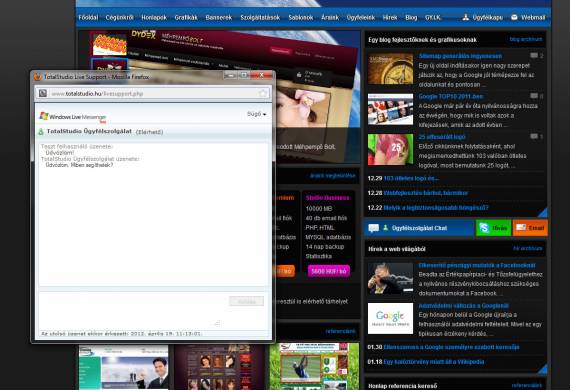Click the grayed send button in chat
Image resolution: width=570 pixels, height=390 pixels.
pos(246,301)
